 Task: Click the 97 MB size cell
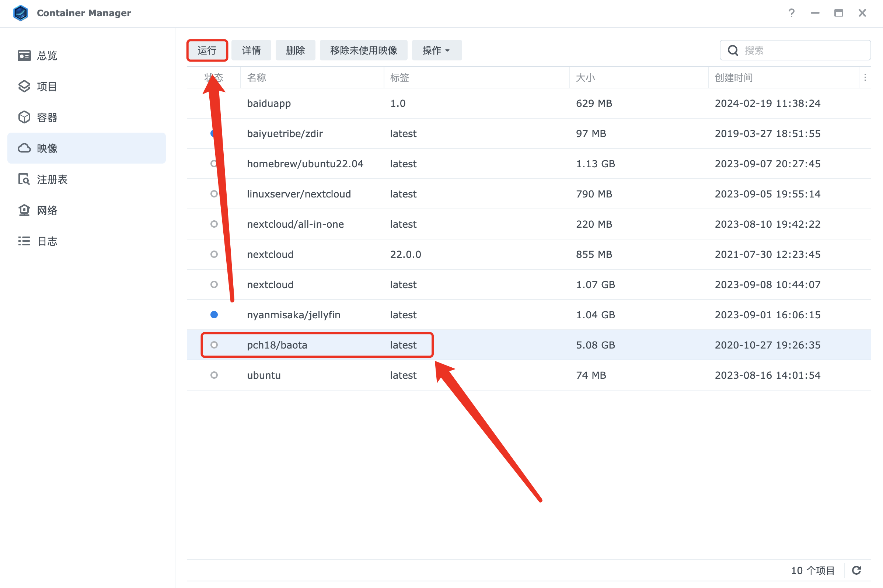(x=591, y=133)
